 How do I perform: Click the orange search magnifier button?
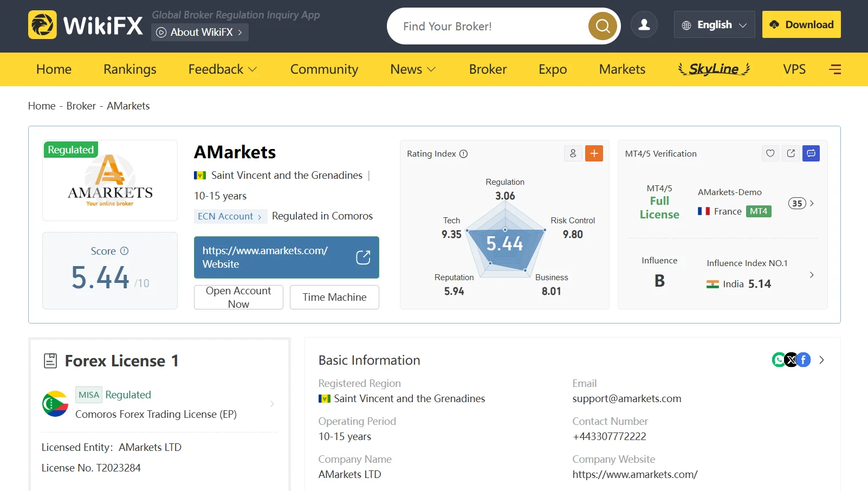pyautogui.click(x=603, y=26)
